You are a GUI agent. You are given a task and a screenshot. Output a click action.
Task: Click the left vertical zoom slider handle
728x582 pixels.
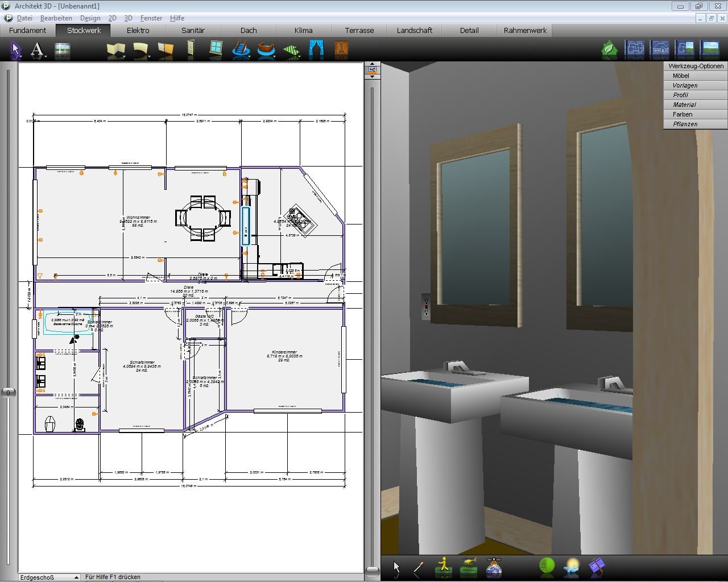8,392
